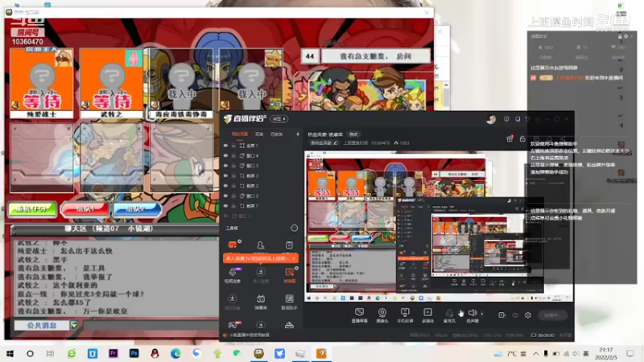Open QQ penguin from taskbar

click(155, 353)
